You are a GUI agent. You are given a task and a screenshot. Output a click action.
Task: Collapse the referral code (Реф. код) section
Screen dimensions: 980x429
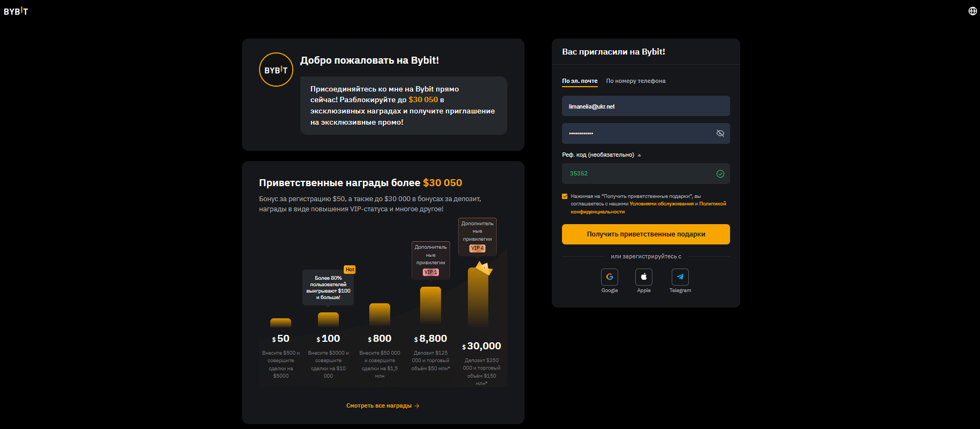tap(639, 155)
